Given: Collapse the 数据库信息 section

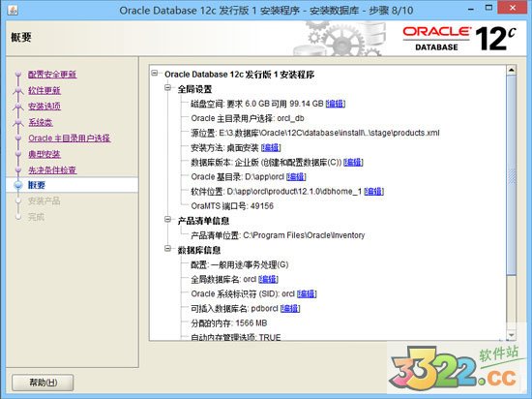Looking at the screenshot, I should pos(168,249).
